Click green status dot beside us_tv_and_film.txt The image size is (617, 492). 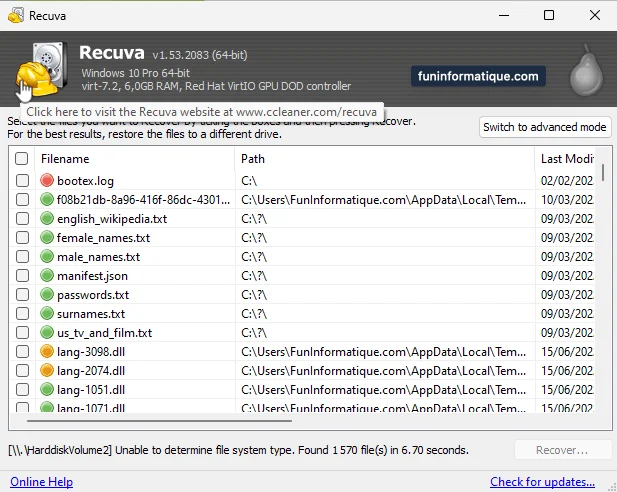click(x=47, y=333)
